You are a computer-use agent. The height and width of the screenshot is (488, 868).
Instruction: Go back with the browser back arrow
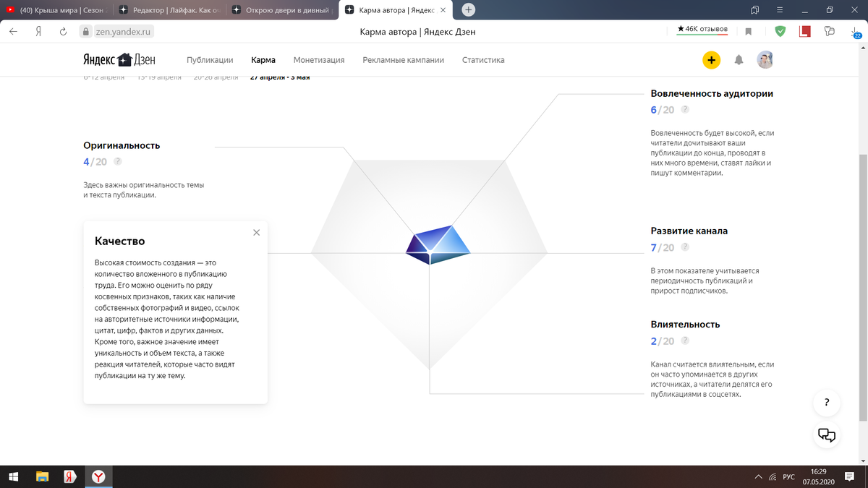click(x=13, y=31)
